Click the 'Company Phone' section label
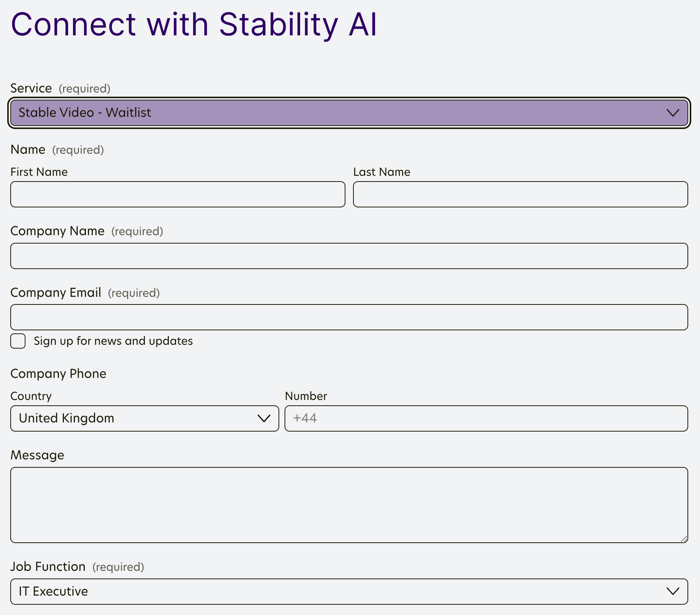The image size is (700, 615). pyautogui.click(x=58, y=374)
